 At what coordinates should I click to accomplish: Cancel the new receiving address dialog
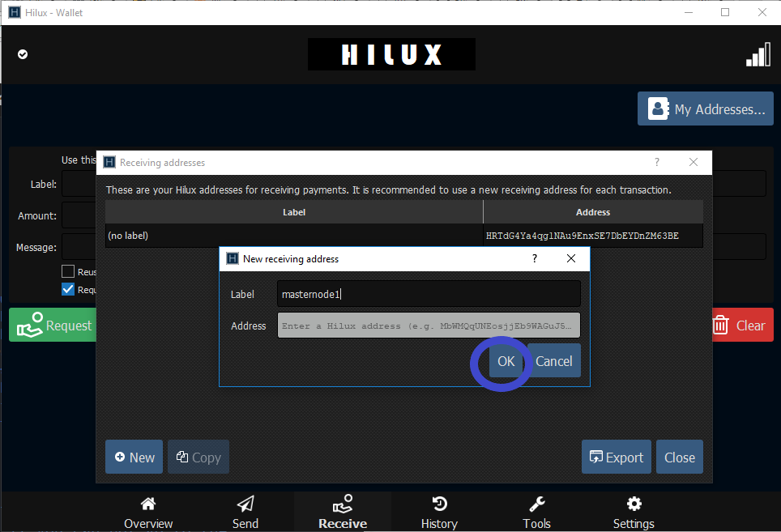point(554,361)
